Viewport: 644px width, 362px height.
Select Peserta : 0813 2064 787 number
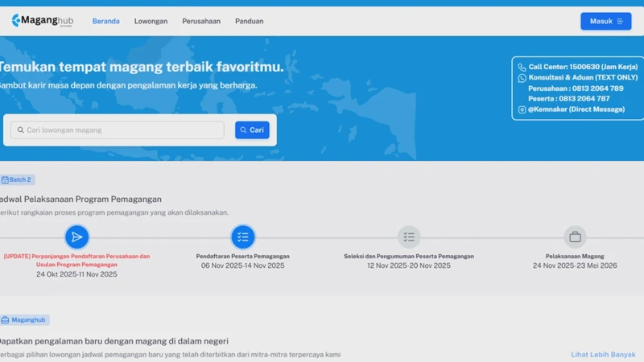569,98
